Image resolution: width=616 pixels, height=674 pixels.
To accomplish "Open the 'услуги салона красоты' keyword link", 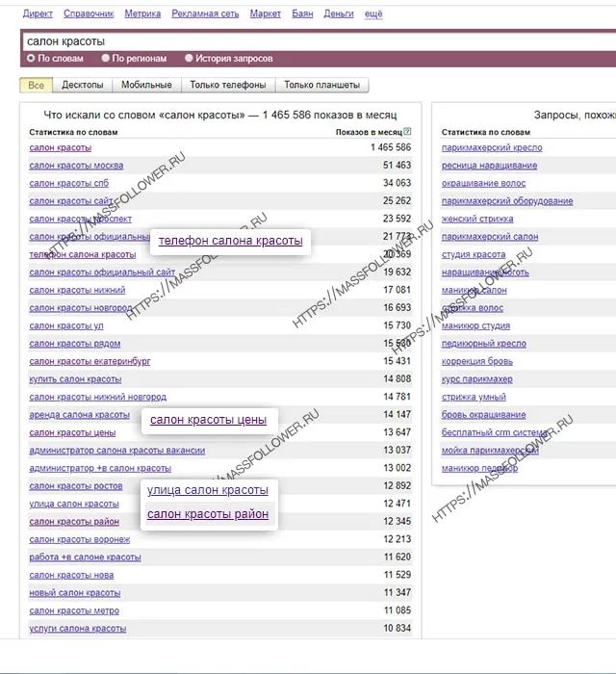I will click(x=77, y=629).
